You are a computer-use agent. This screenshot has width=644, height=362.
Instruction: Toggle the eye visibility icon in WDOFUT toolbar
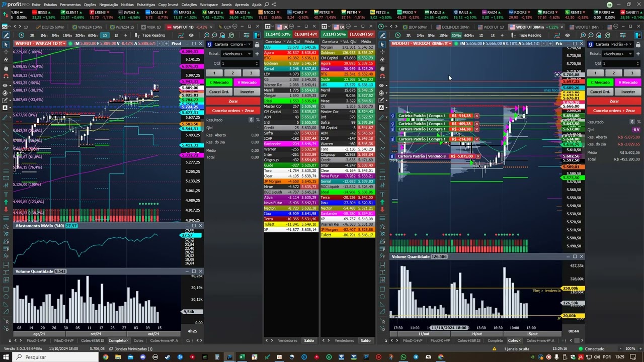pos(568,35)
